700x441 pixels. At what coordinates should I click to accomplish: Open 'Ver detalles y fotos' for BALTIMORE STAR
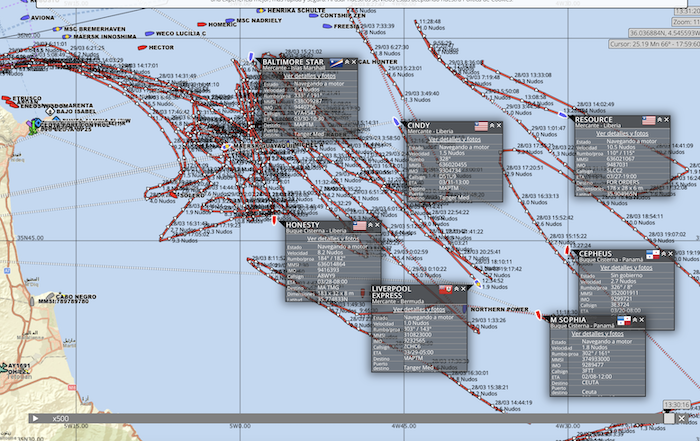point(310,76)
